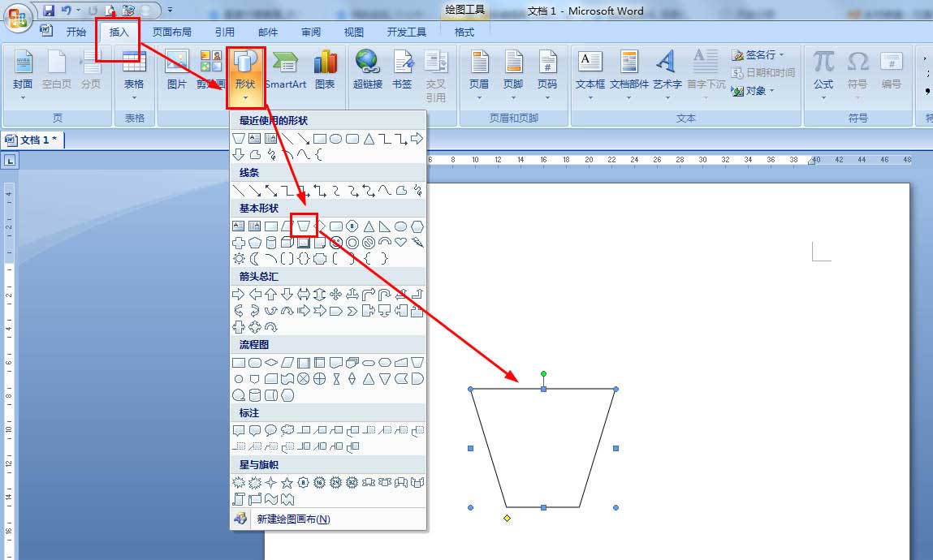
Task: Choose the 4-point star shape
Action: 270,483
